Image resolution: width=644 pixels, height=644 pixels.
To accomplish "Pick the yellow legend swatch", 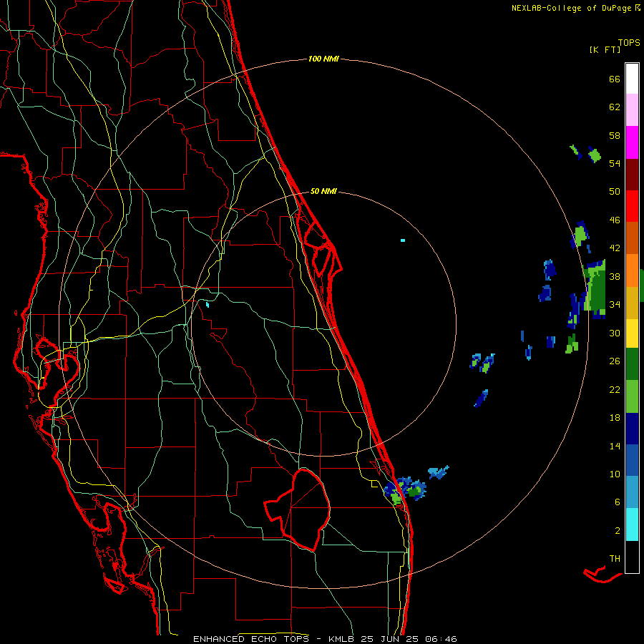I will click(x=632, y=333).
